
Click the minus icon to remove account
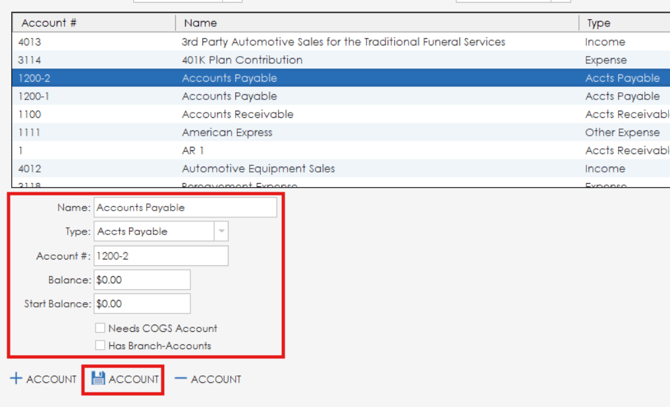(x=180, y=379)
